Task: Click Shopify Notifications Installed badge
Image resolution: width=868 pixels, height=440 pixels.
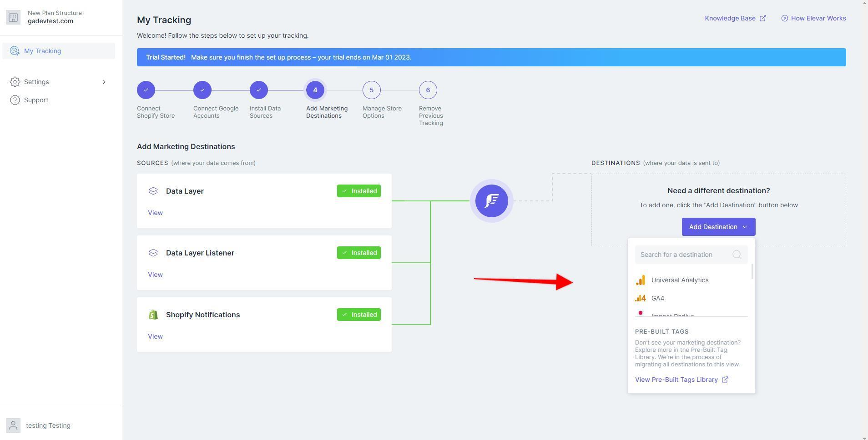Action: pos(359,315)
